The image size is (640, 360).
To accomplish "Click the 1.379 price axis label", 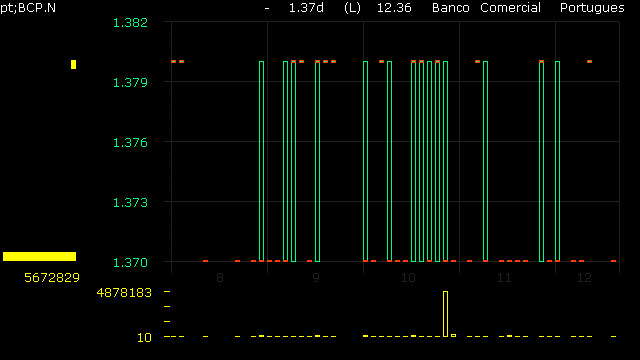I will coord(130,83).
